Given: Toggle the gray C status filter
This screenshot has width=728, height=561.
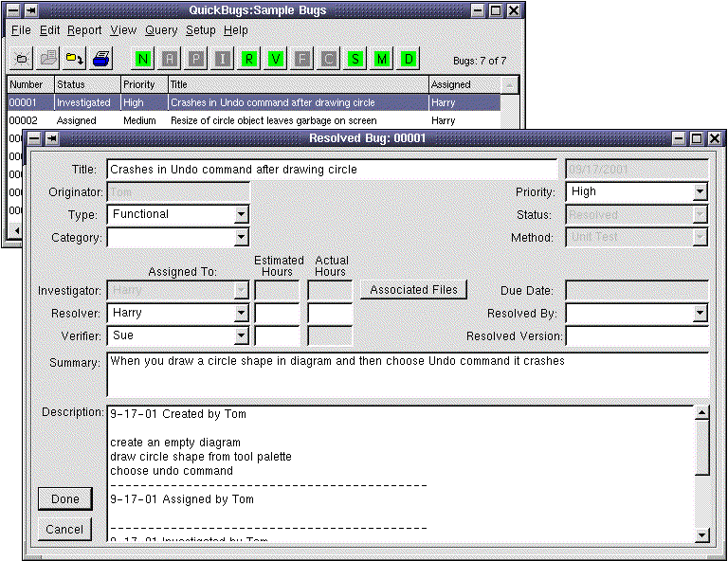Looking at the screenshot, I should point(329,59).
